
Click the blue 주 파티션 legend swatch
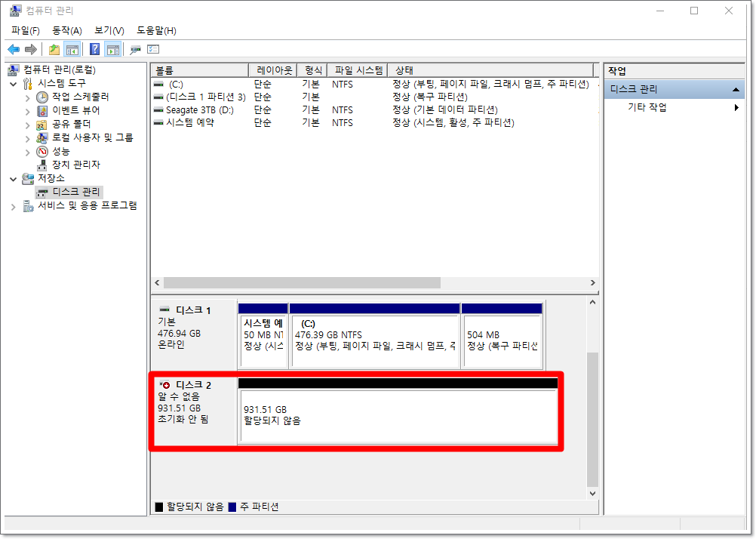pyautogui.click(x=232, y=507)
